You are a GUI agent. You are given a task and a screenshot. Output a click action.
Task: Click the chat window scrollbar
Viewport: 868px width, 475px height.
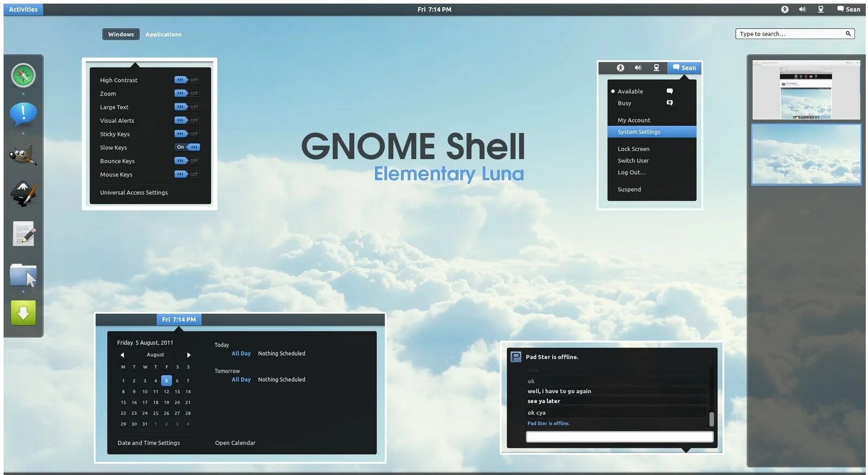tap(711, 419)
